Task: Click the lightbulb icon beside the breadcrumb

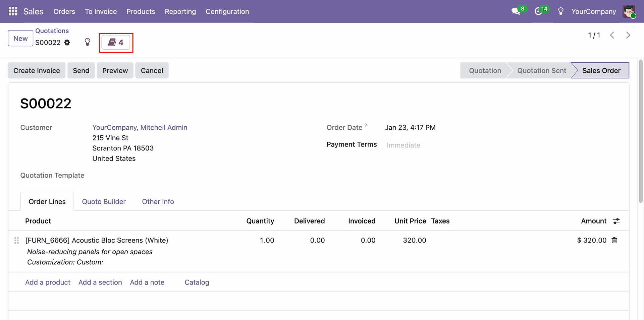Action: pos(88,42)
